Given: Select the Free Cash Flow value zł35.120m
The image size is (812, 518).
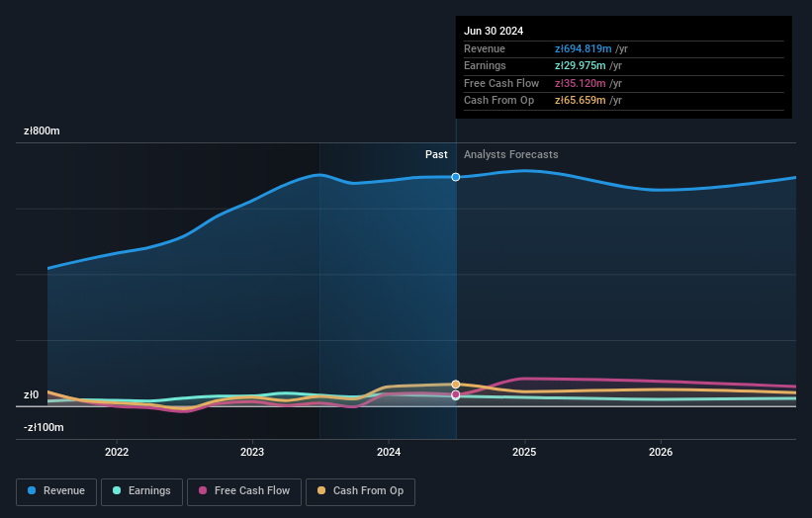Looking at the screenshot, I should pos(580,83).
